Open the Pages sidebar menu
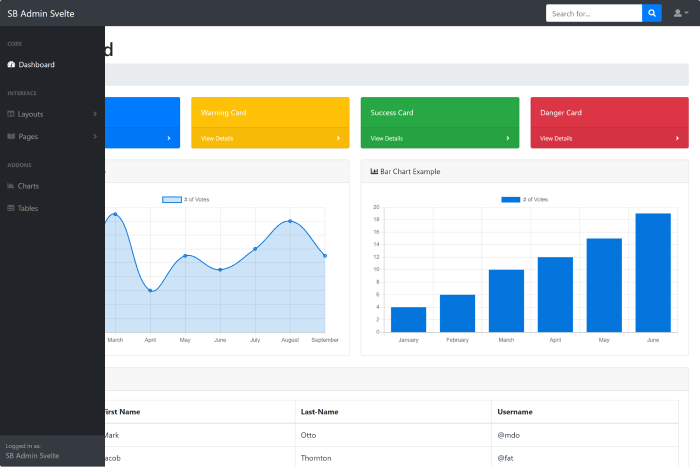Screen dimensions: 700x467 coord(52,136)
